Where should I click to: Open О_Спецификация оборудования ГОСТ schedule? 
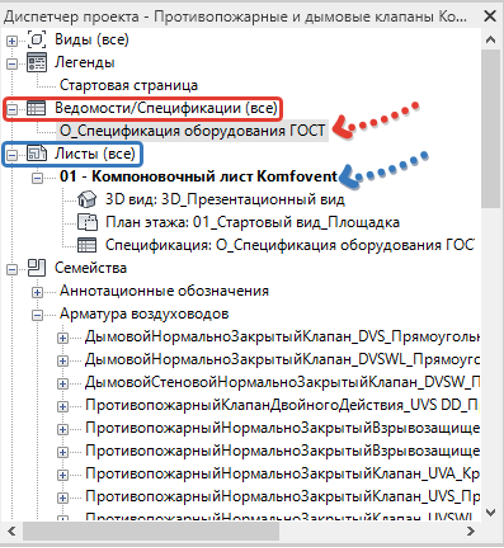(193, 131)
